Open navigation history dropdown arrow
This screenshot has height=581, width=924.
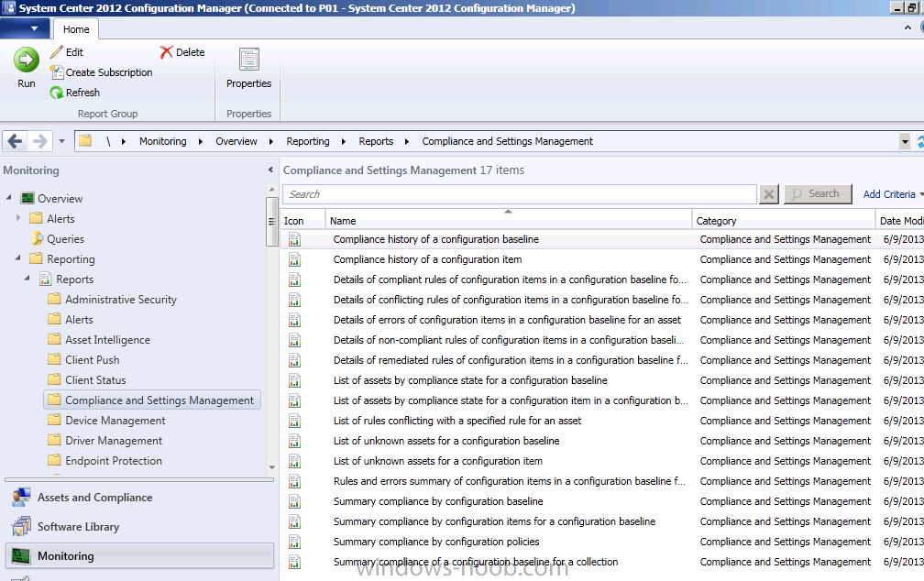tap(61, 141)
